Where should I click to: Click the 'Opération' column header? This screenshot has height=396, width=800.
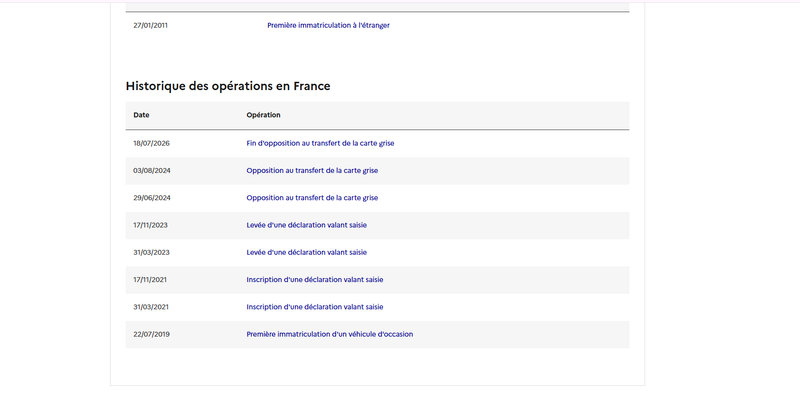(x=263, y=115)
